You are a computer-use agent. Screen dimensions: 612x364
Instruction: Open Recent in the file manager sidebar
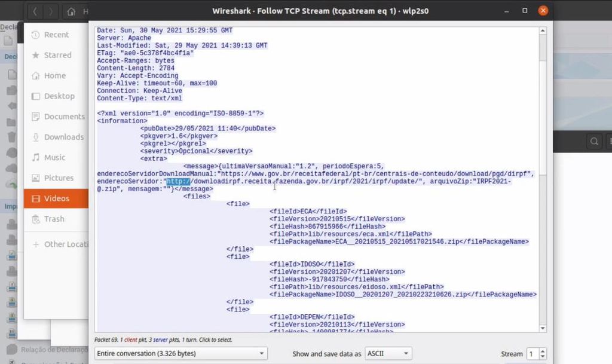[56, 35]
